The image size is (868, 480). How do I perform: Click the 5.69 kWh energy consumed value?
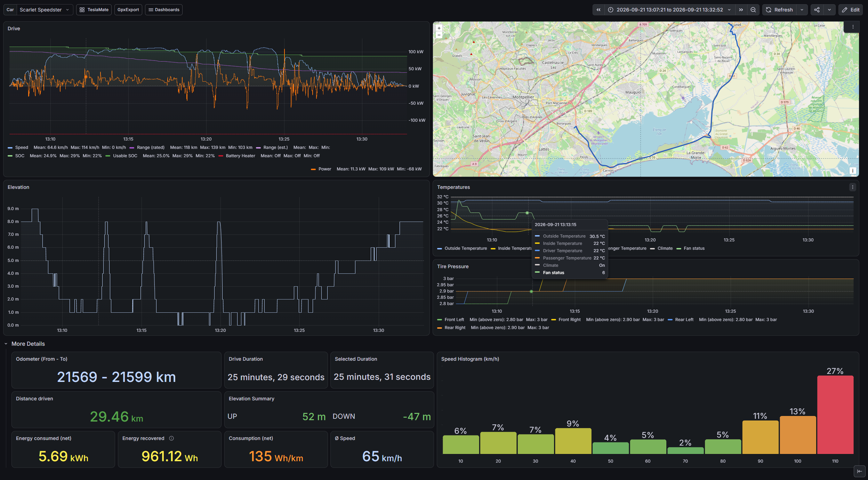coord(63,456)
